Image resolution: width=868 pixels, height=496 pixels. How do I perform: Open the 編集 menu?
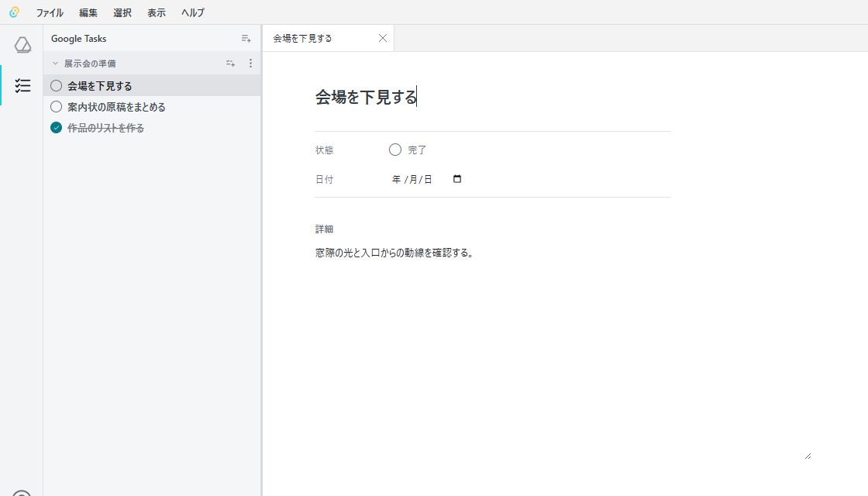(x=88, y=12)
